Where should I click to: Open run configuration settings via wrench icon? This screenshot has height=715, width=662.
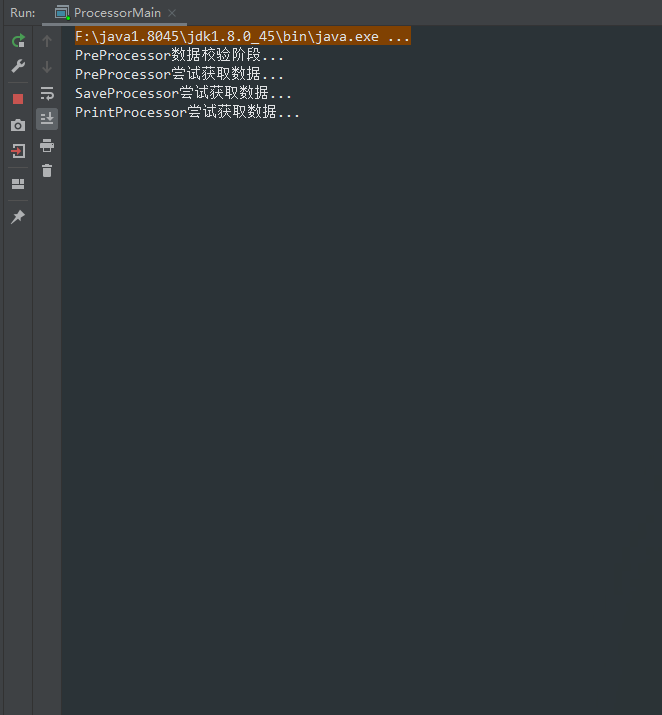(x=18, y=66)
